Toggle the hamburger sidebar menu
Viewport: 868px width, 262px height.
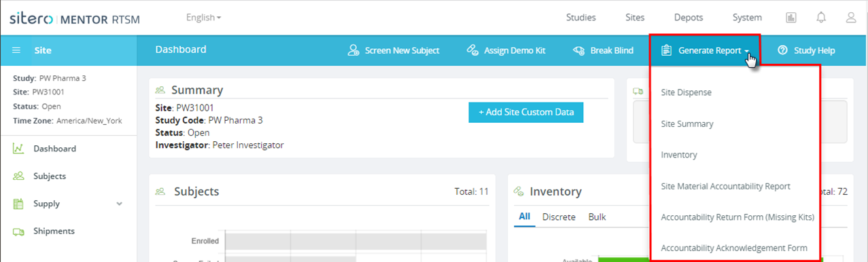tap(16, 50)
